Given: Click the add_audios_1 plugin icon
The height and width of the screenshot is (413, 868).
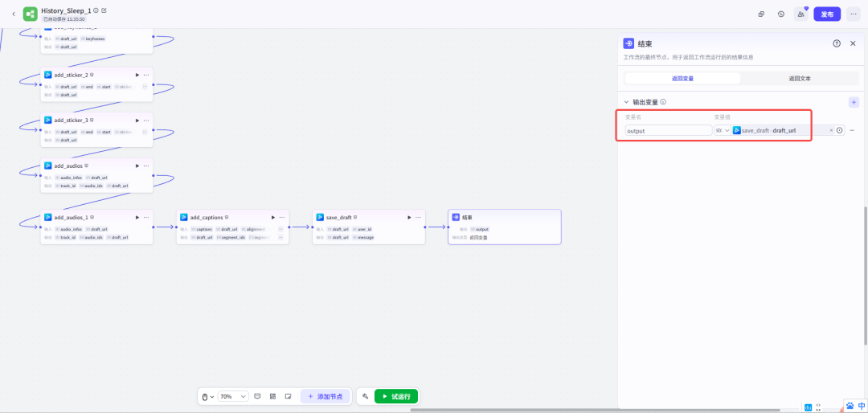Looking at the screenshot, I should [48, 218].
